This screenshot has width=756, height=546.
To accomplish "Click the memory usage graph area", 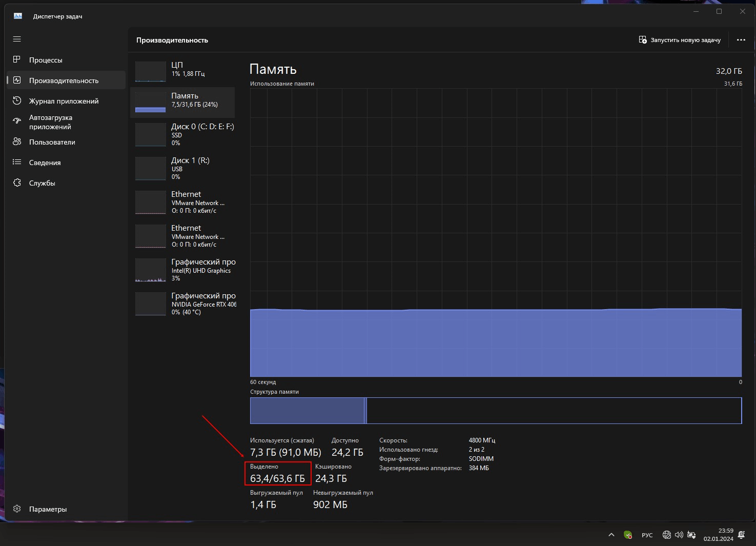I will click(496, 233).
